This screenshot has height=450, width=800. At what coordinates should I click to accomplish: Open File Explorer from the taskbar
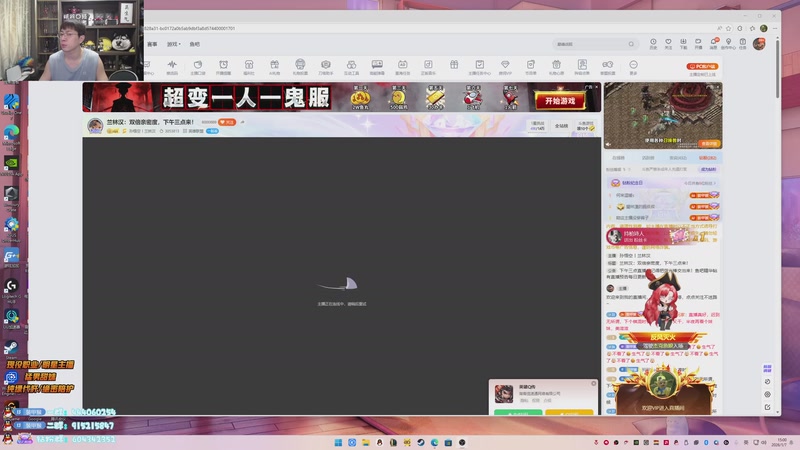(366, 442)
